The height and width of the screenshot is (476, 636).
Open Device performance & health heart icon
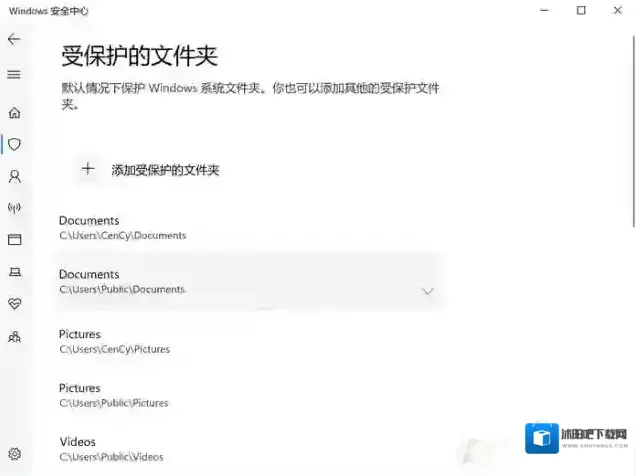[15, 304]
